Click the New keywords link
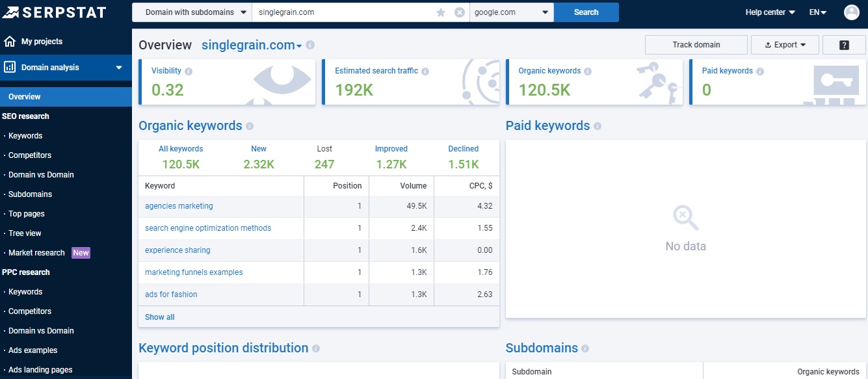868x379 pixels. 259,149
